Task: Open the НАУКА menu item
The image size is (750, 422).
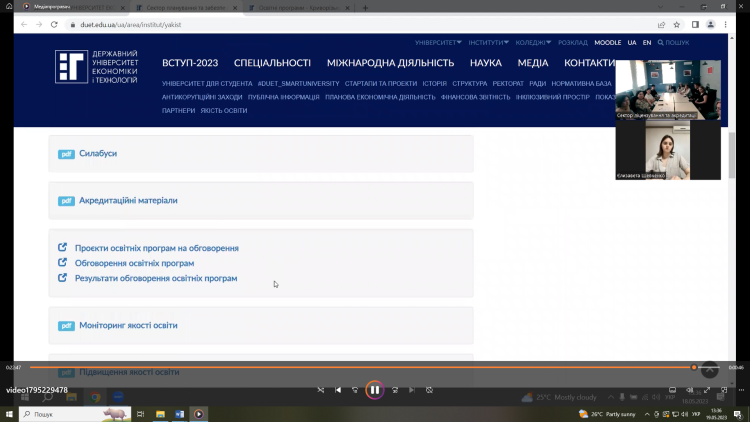Action: click(x=486, y=63)
